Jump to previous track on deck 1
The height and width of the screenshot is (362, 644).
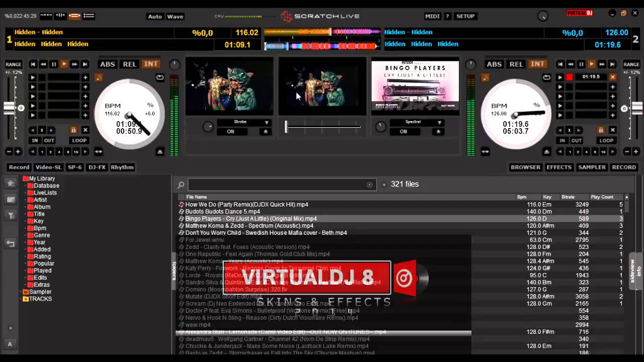[x=33, y=64]
